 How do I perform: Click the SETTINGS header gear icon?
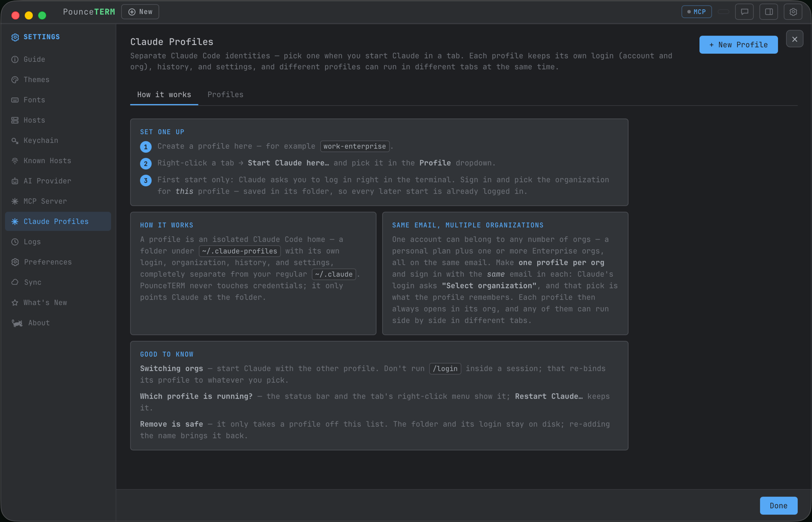15,37
